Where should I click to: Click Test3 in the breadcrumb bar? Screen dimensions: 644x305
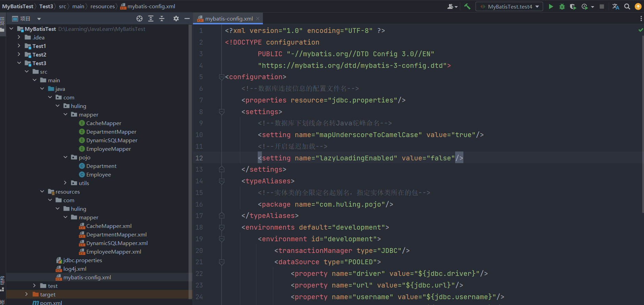click(46, 6)
